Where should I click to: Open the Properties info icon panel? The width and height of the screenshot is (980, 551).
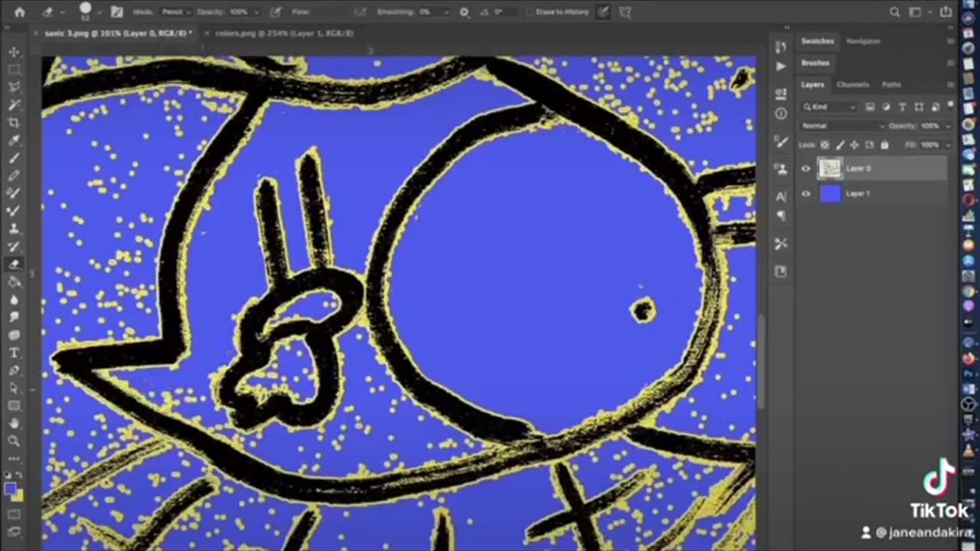780,114
